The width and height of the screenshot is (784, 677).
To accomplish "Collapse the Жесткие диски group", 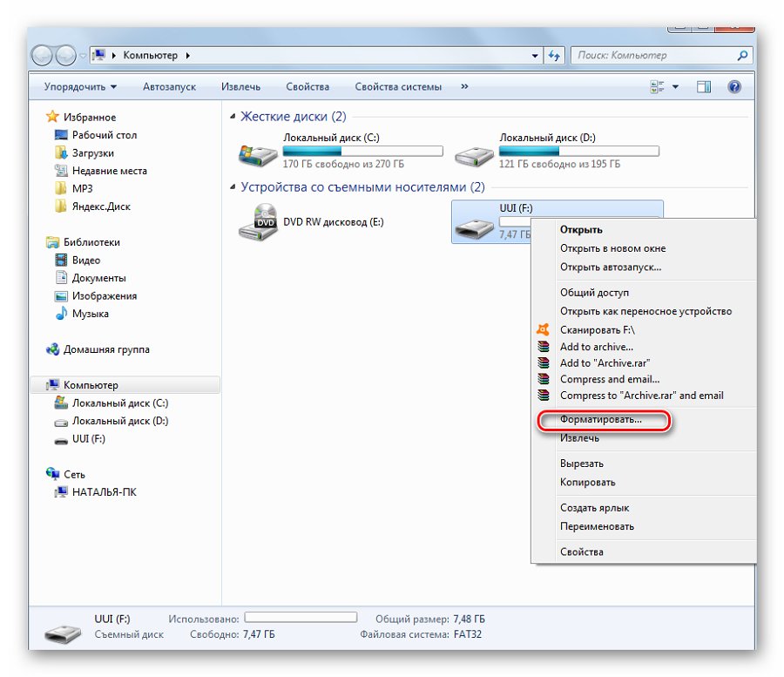I will [233, 117].
